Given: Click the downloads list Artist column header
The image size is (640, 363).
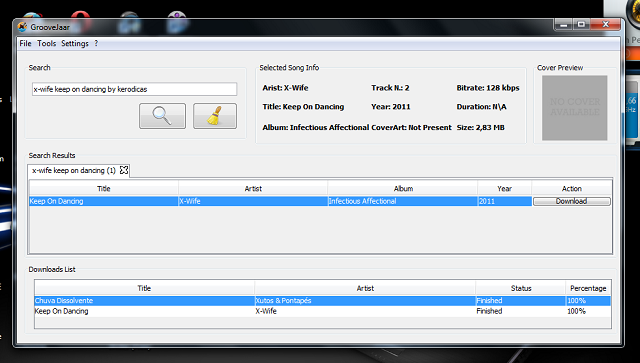Looking at the screenshot, I should [x=365, y=288].
